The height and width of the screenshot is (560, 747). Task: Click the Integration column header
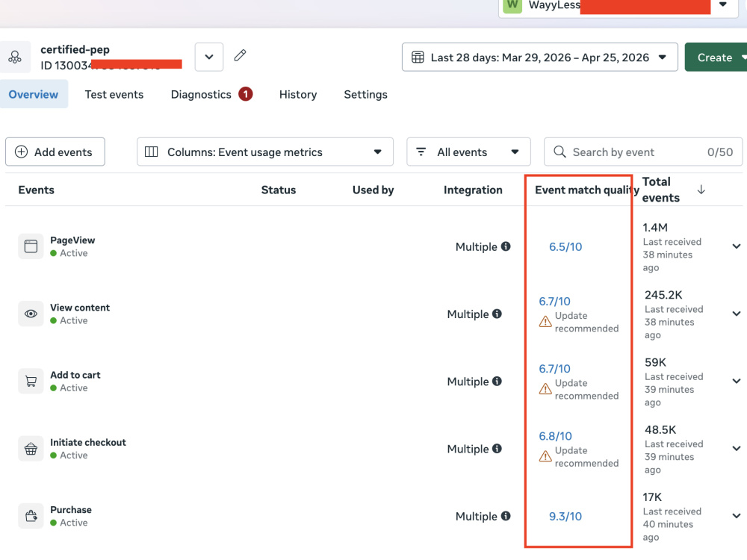click(473, 190)
